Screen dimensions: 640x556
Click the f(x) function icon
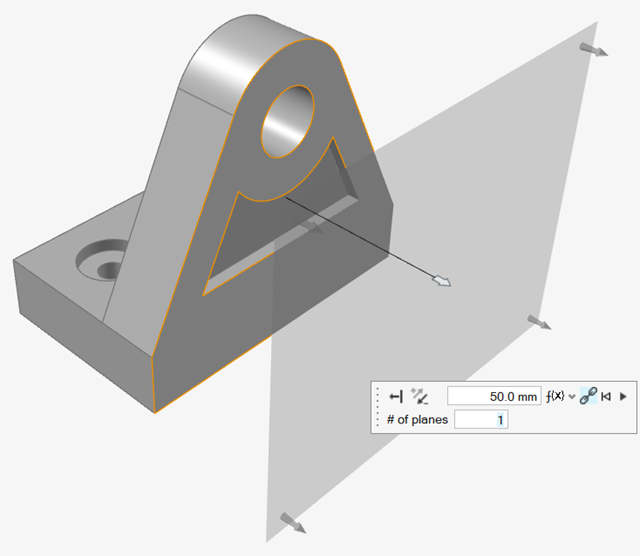pyautogui.click(x=556, y=396)
